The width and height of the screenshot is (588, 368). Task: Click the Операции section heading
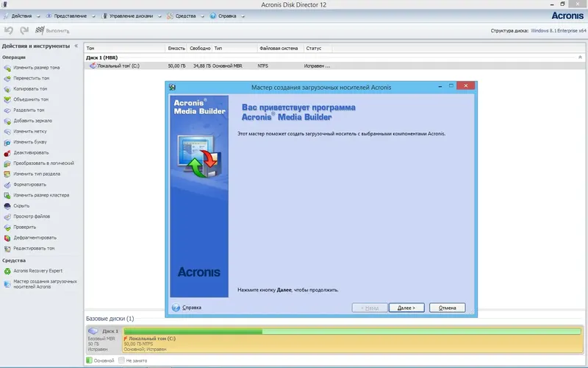pos(14,57)
